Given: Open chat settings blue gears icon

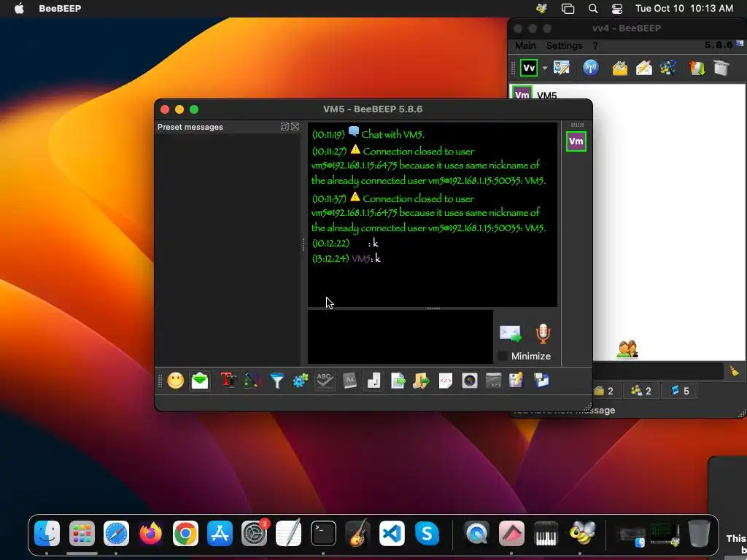Looking at the screenshot, I should pos(301,381).
